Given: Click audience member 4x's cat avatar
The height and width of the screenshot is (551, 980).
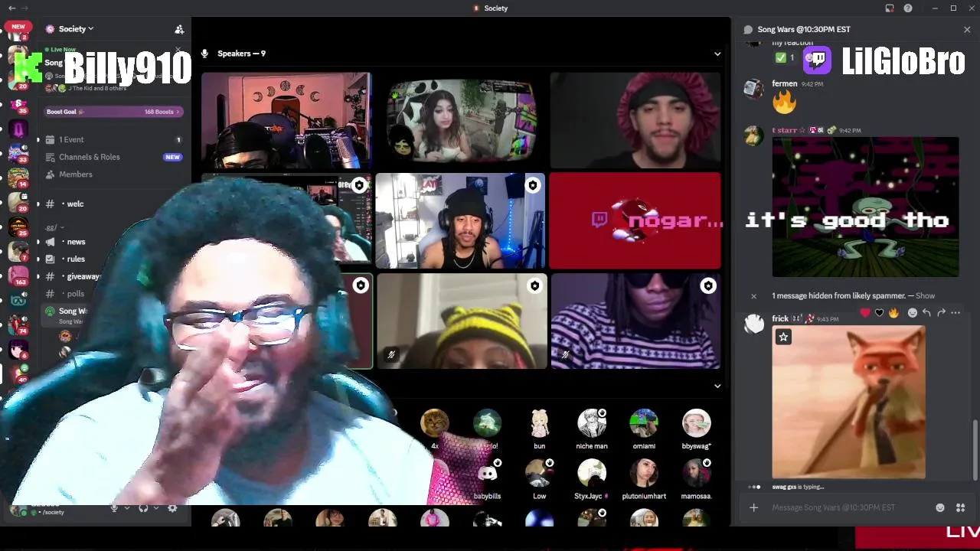Looking at the screenshot, I should pyautogui.click(x=435, y=423).
